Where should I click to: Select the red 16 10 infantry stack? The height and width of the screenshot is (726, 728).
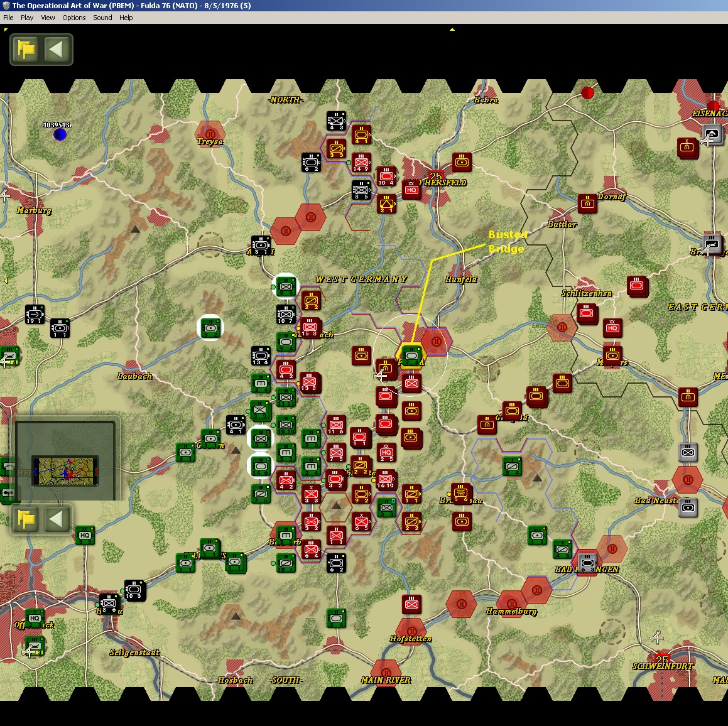386,480
